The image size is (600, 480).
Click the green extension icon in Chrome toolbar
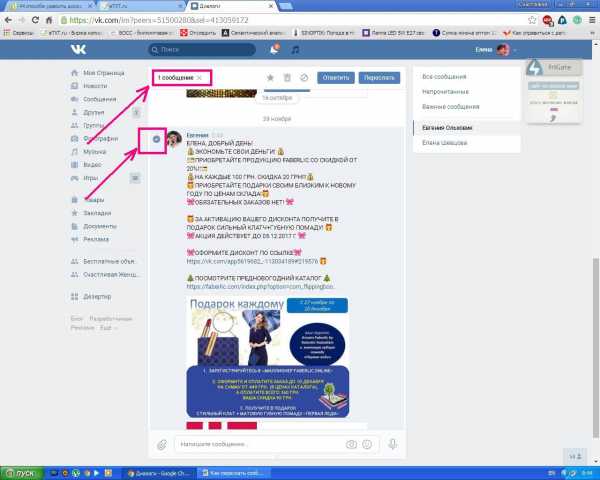click(x=577, y=20)
